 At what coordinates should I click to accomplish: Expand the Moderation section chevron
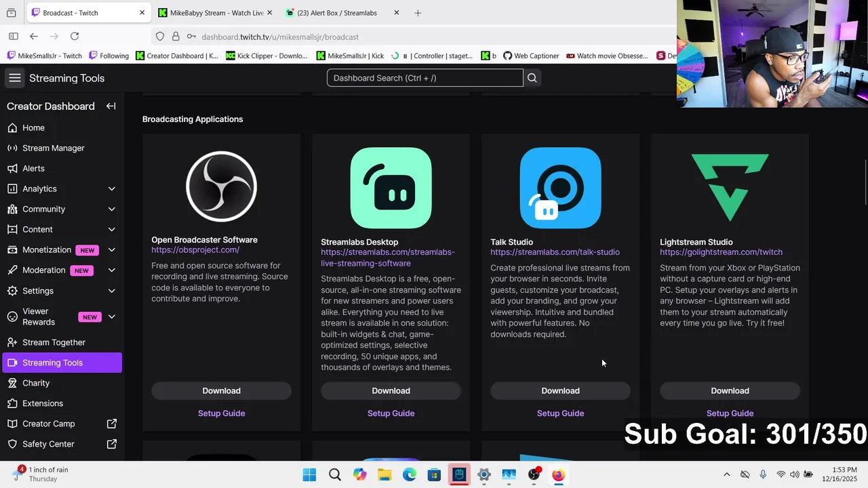click(x=112, y=270)
